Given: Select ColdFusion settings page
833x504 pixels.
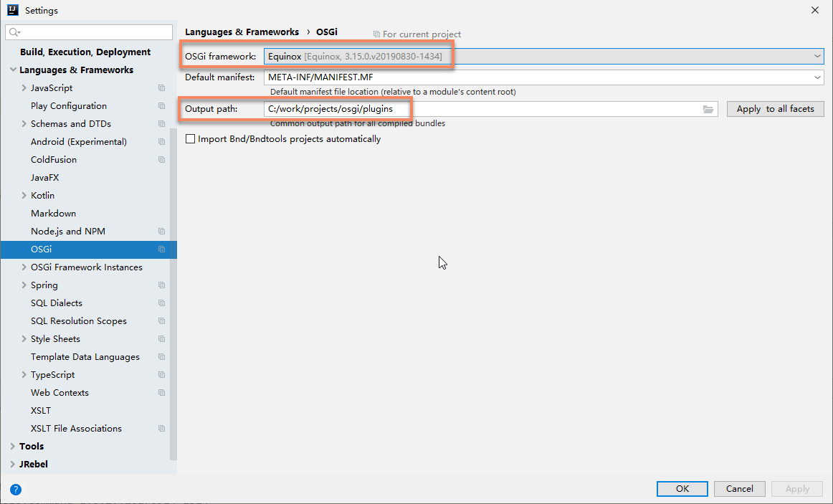Looking at the screenshot, I should click(54, 160).
